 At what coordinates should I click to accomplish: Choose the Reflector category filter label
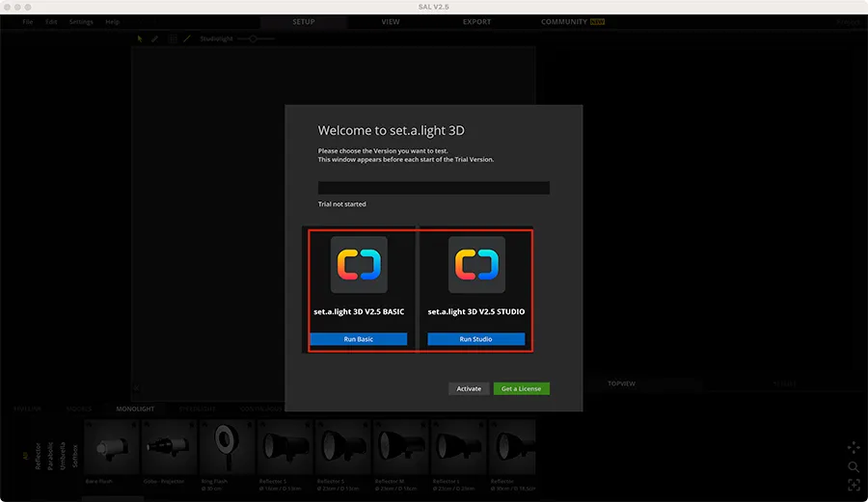tap(38, 456)
